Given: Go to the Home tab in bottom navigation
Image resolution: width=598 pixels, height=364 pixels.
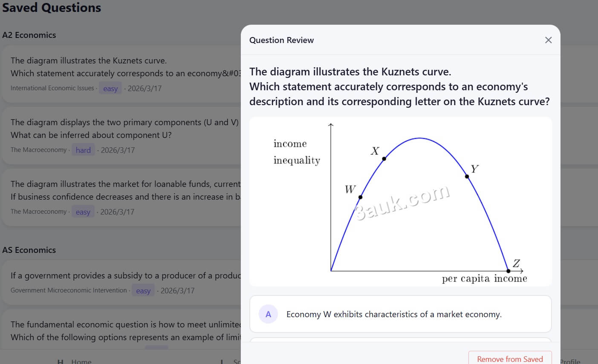Looking at the screenshot, I should (x=81, y=361).
